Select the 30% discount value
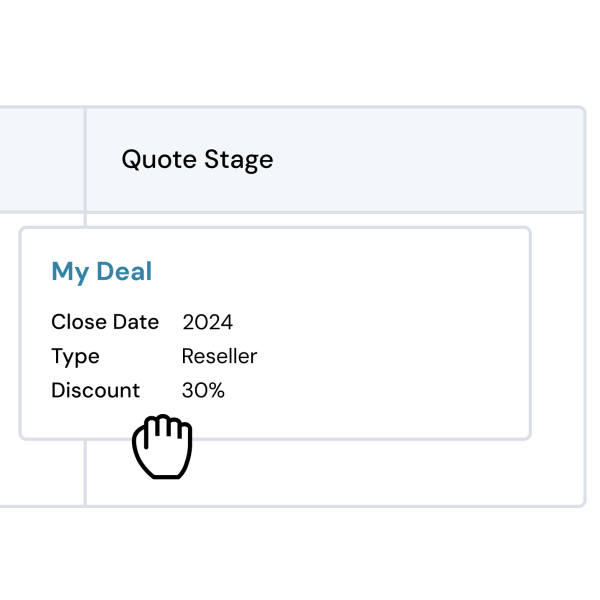This screenshot has height=600, width=600. coord(203,390)
